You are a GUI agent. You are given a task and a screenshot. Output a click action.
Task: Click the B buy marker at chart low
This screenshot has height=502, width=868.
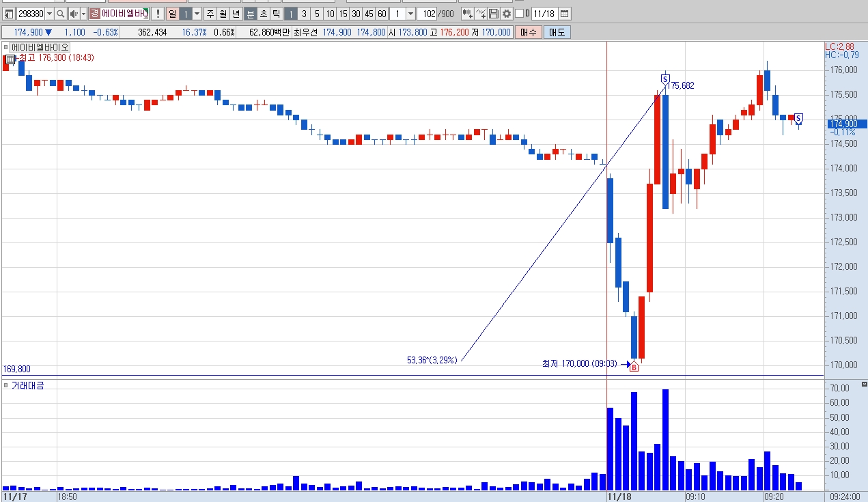tap(634, 367)
